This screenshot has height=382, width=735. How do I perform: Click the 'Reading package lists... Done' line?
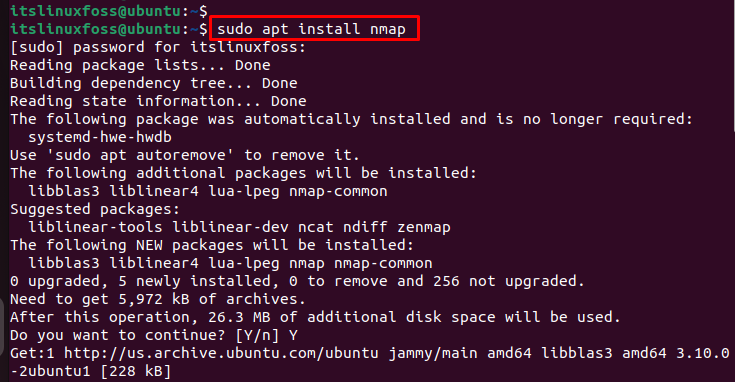point(140,65)
